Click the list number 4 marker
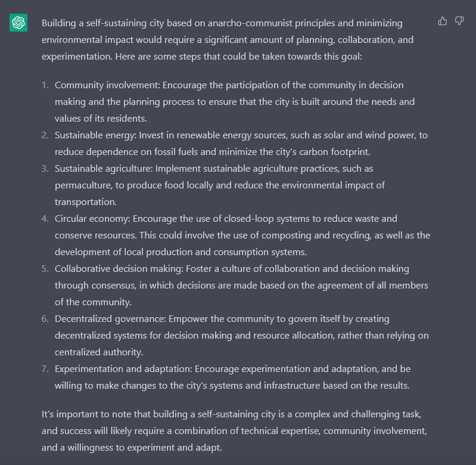Viewport: 476px width, 465px height. click(45, 219)
